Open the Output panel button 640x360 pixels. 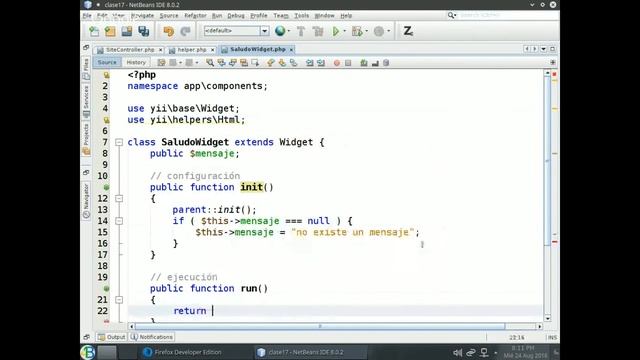pos(111,337)
